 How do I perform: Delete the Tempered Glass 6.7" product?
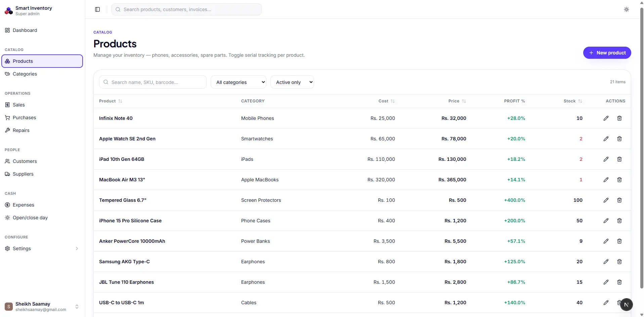point(619,200)
